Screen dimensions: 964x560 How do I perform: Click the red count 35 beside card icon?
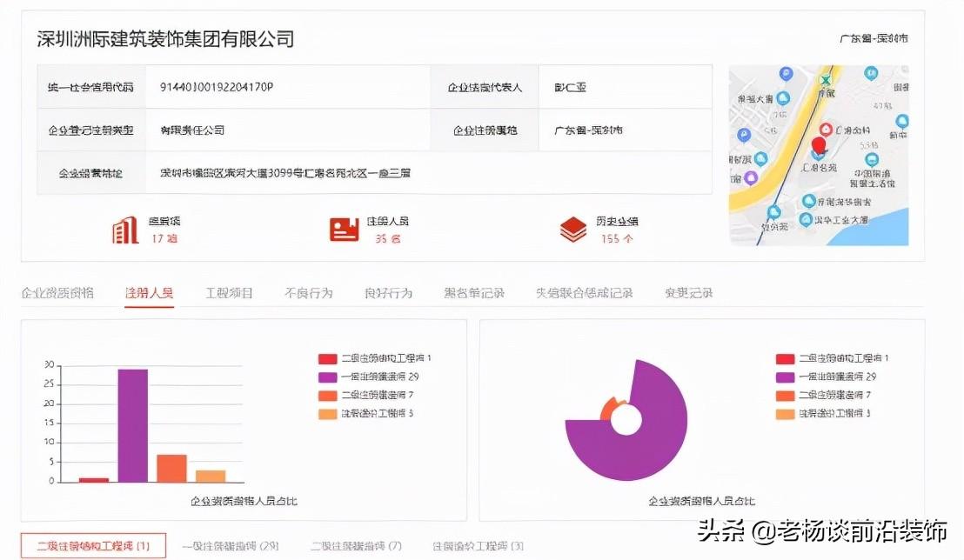(387, 238)
